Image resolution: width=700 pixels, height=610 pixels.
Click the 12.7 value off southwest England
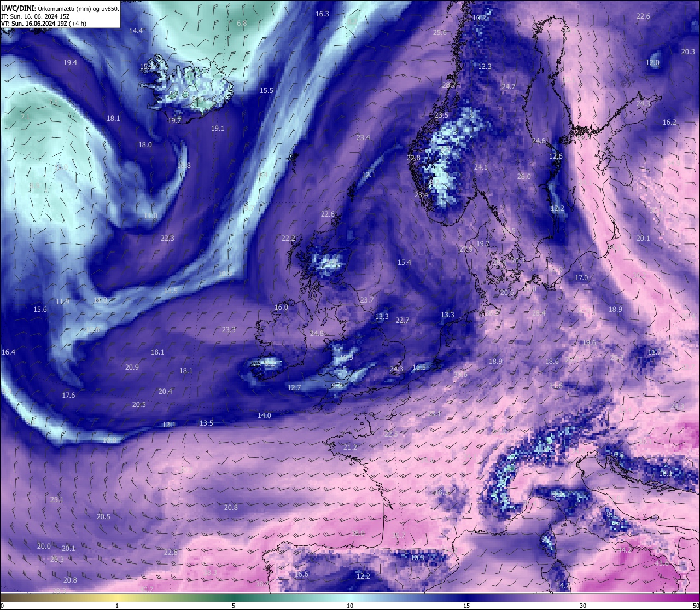coord(294,387)
